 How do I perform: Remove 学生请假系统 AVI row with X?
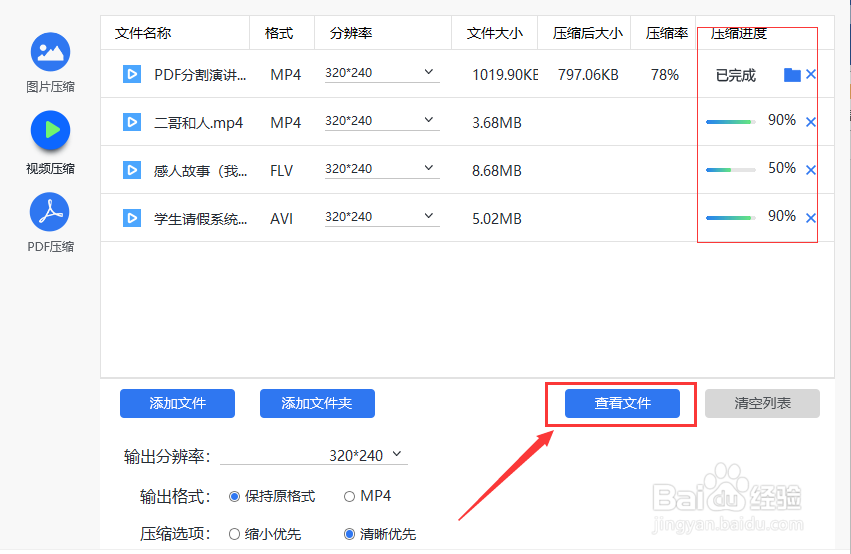point(811,218)
